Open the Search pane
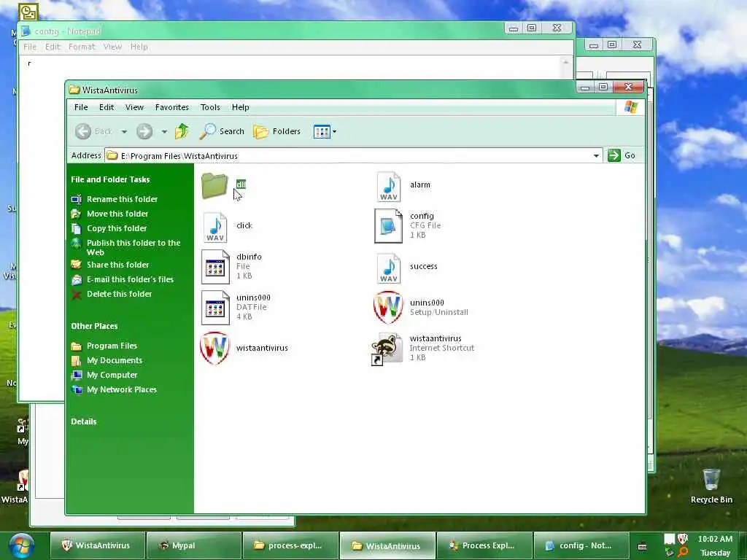 (x=222, y=131)
